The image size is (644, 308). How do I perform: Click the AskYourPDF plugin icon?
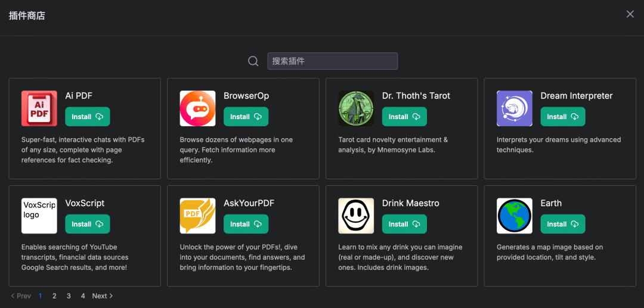197,216
